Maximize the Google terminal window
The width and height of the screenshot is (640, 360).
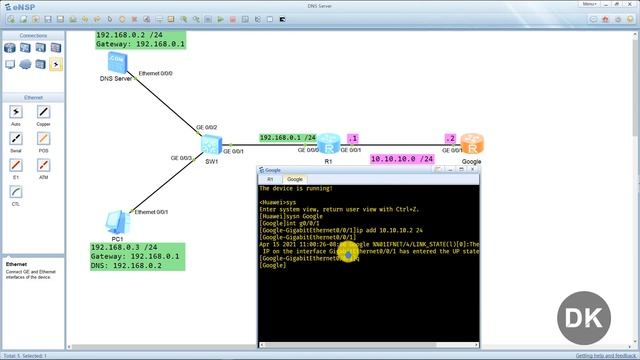(461, 169)
